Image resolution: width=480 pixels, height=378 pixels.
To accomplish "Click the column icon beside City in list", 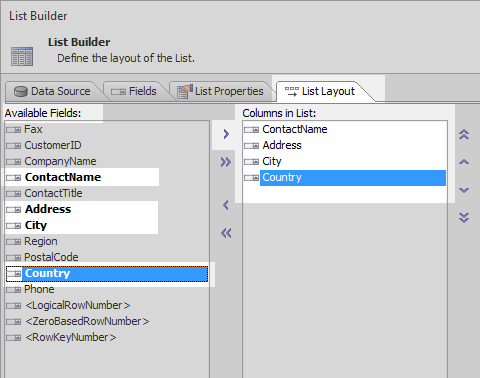I will [251, 162].
